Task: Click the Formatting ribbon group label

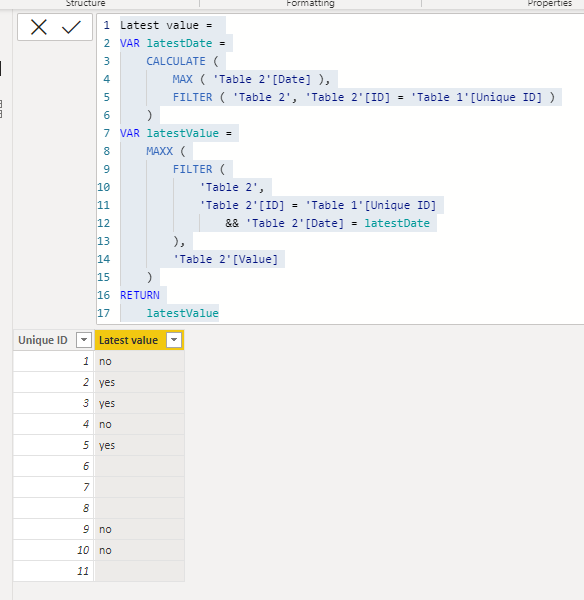Action: click(x=310, y=3)
